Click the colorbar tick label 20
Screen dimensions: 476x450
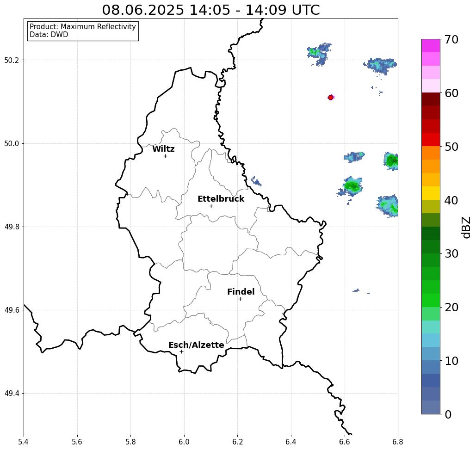coord(451,307)
